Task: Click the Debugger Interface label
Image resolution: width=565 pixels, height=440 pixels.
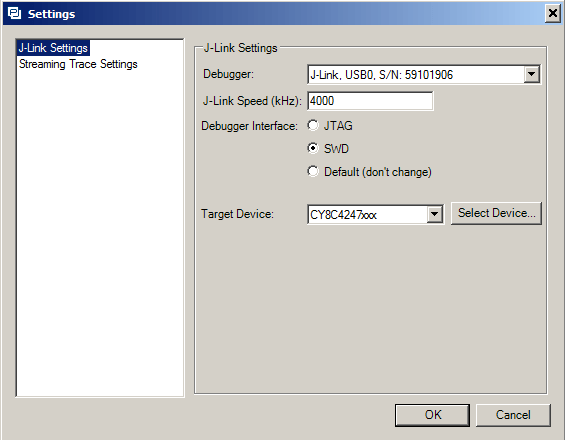Action: pos(249,126)
